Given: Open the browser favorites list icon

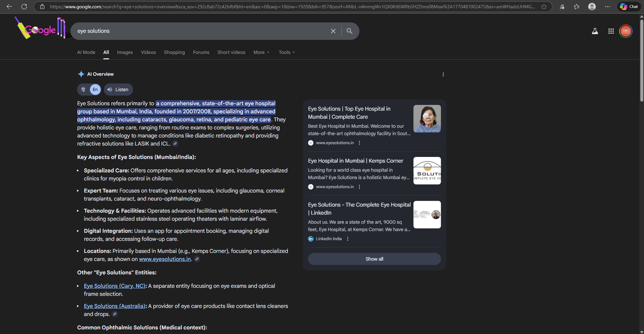Looking at the screenshot, I should point(576,6).
